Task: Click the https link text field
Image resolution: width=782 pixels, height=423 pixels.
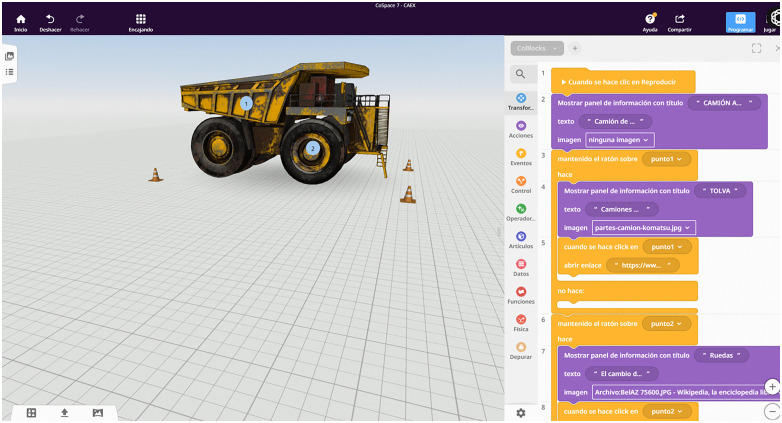Action: coord(643,265)
